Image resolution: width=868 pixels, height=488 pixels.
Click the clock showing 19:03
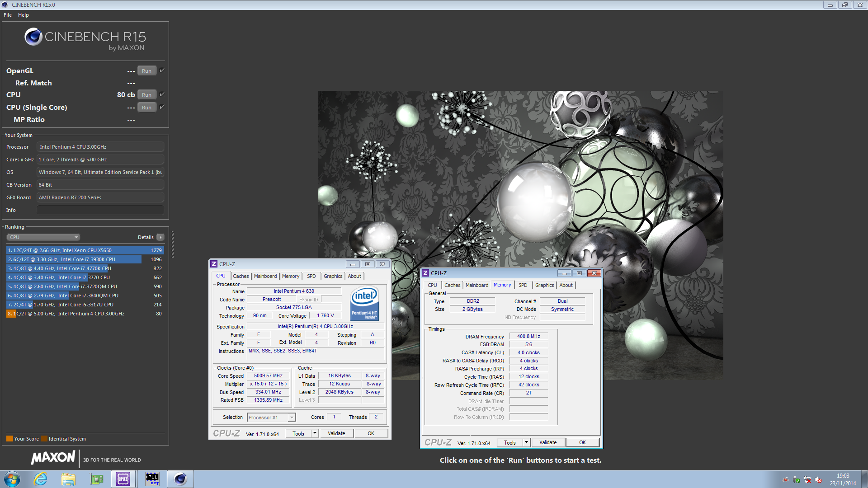click(843, 476)
